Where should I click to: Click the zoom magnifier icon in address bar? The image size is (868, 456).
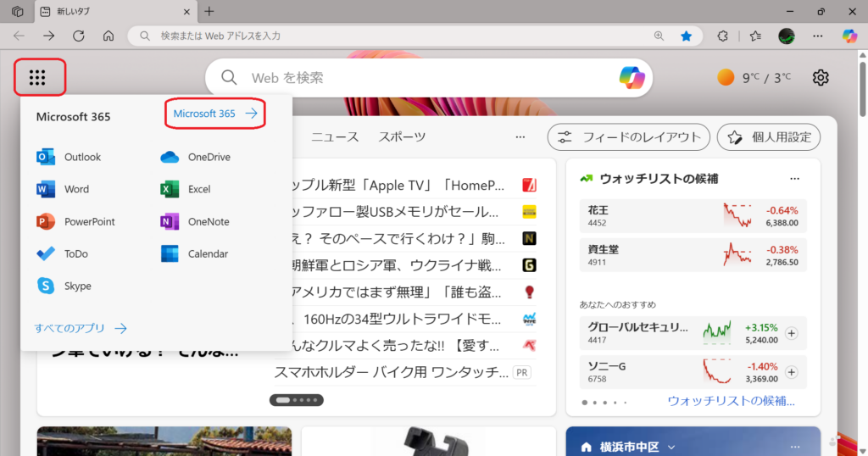pyautogui.click(x=659, y=36)
